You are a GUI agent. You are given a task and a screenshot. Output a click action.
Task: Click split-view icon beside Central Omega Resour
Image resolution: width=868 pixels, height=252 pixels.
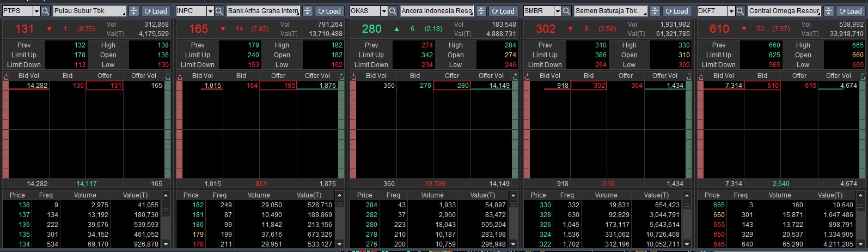(x=828, y=11)
